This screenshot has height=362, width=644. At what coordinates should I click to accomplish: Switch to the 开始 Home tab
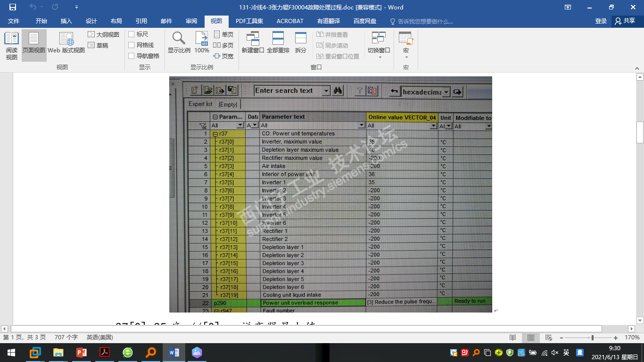(x=41, y=21)
